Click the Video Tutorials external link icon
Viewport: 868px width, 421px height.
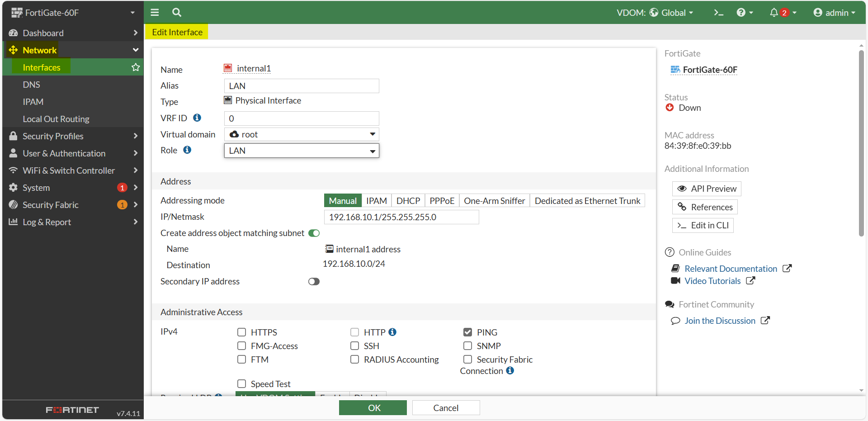point(750,280)
